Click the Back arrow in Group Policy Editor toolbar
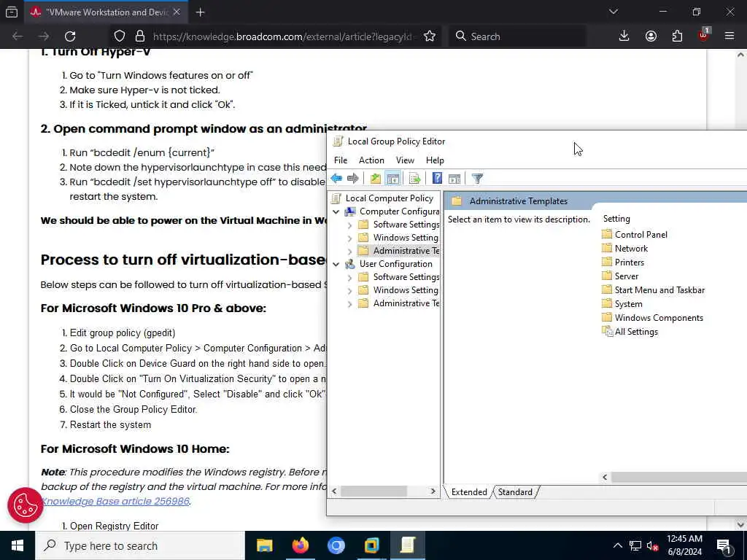Viewport: 747px width, 560px height. (x=336, y=179)
